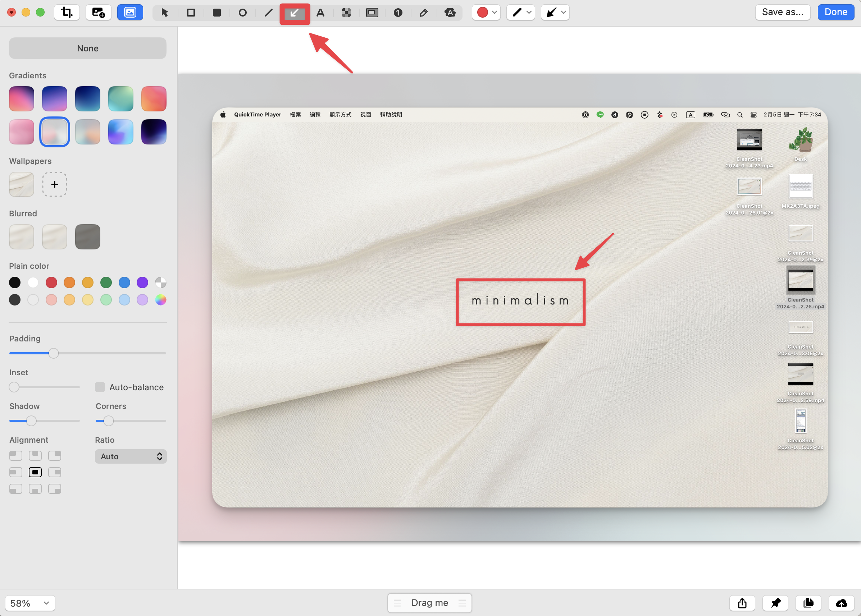
Task: Click the LINE menu bar icon
Action: 600,115
